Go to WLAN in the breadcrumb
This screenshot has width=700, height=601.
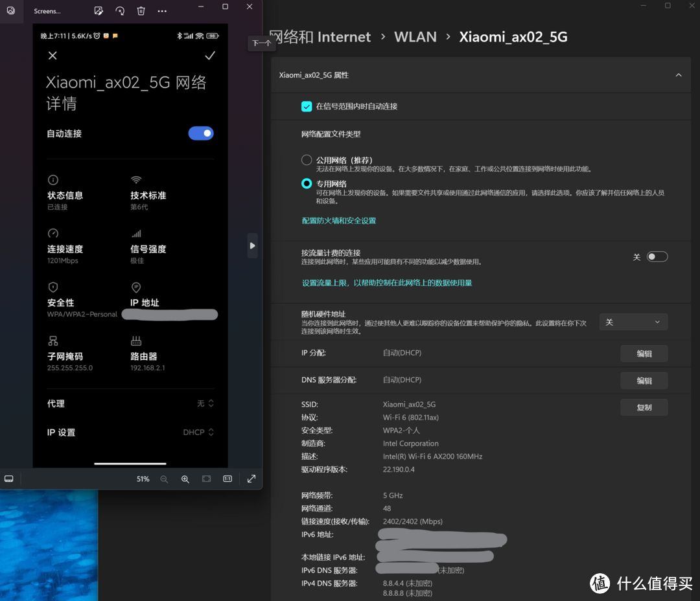coord(415,36)
